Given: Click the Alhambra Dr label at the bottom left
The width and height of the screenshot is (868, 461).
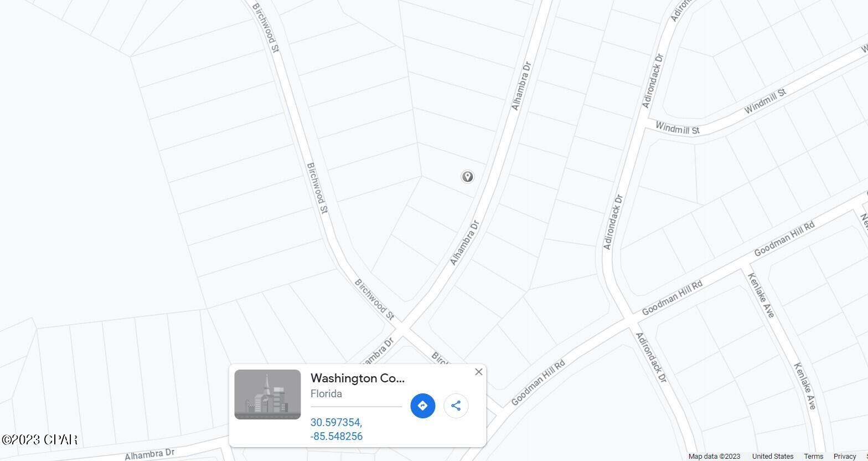Looking at the screenshot, I should 149,454.
